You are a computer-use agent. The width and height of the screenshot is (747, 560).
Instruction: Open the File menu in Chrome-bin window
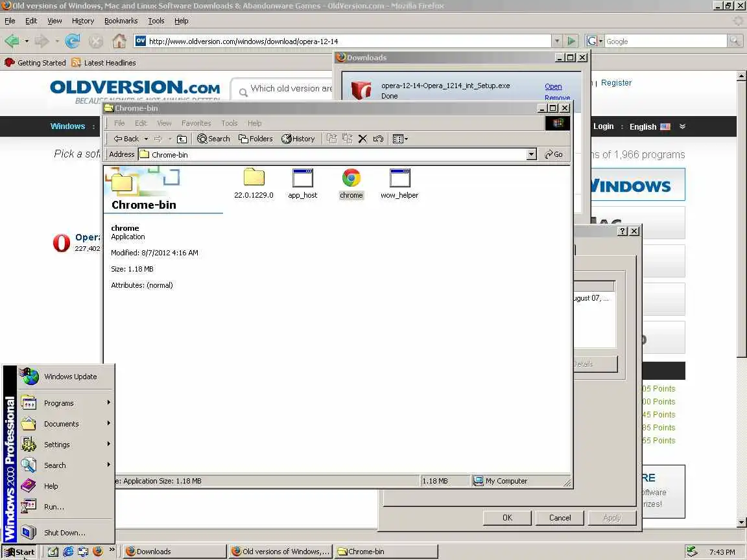click(119, 123)
